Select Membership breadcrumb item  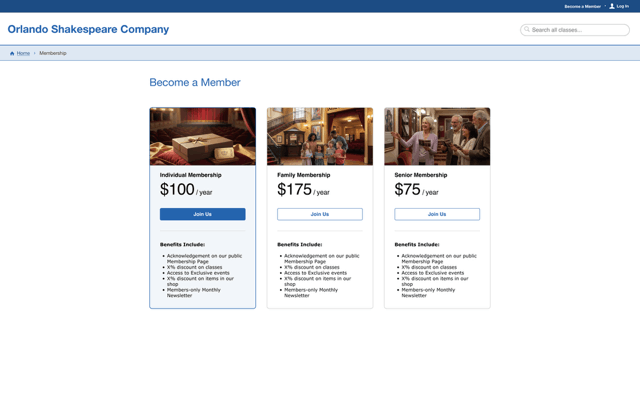[x=53, y=53]
